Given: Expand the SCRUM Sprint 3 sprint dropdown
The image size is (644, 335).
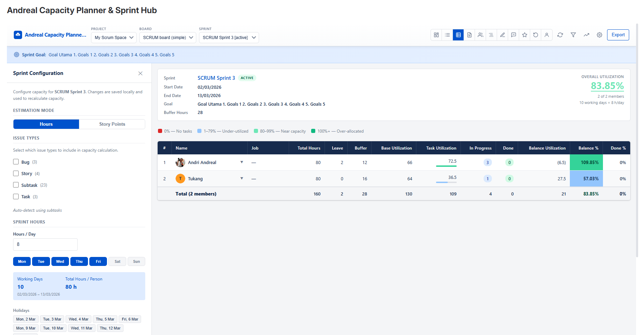Looking at the screenshot, I should pos(229,38).
